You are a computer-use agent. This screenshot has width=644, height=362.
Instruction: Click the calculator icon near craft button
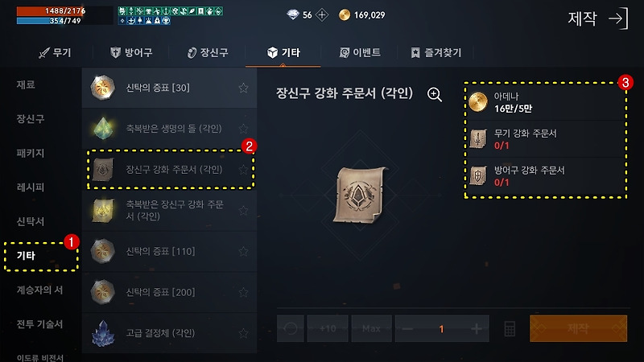510,329
